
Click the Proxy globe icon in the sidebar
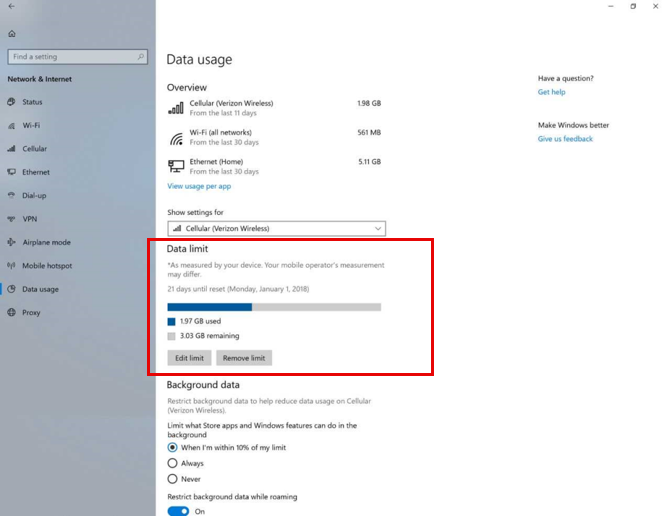[x=12, y=312]
